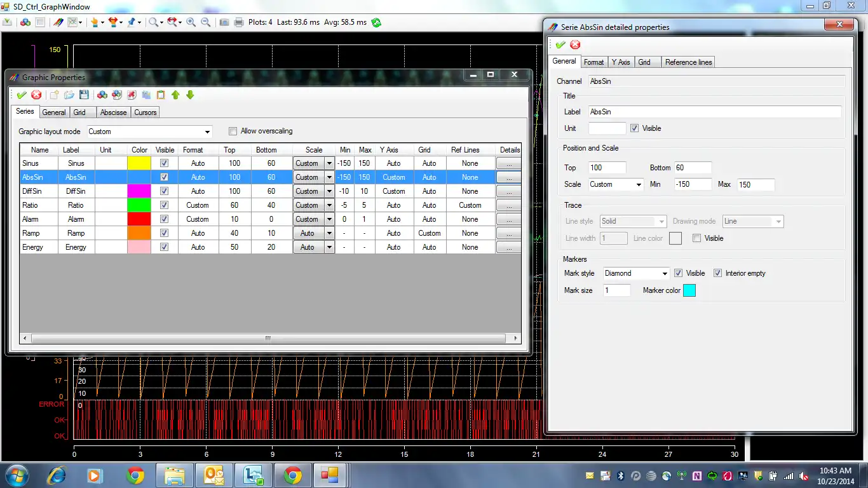Open the Scale dropdown for Ramp row
This screenshot has width=868, height=488.
tap(329, 233)
